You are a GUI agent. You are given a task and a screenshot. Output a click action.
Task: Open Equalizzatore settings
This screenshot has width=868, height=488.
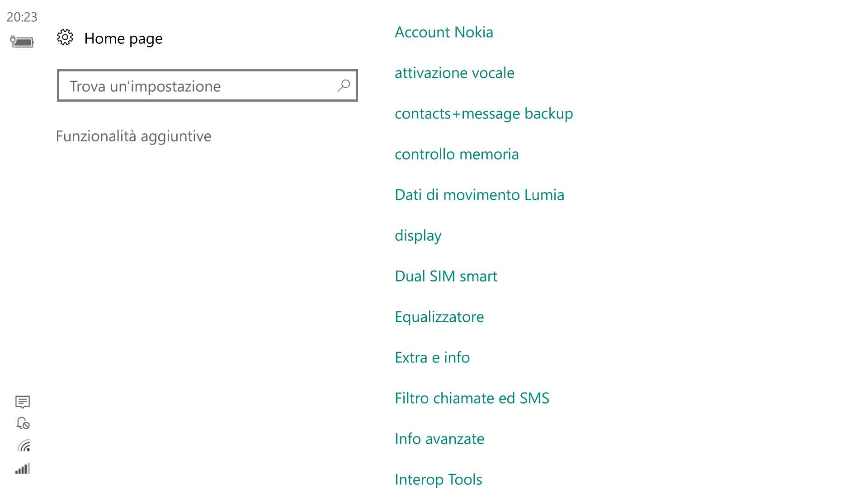click(x=439, y=317)
